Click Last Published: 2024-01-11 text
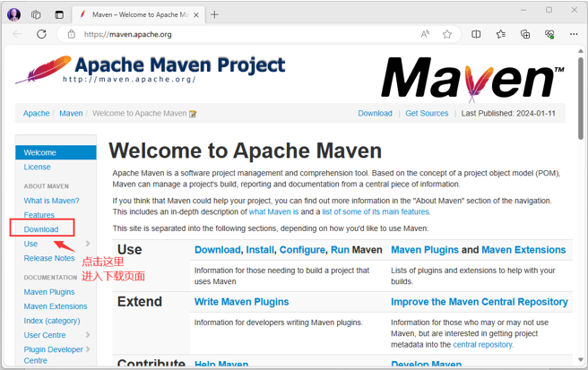588x370 pixels. coord(508,113)
